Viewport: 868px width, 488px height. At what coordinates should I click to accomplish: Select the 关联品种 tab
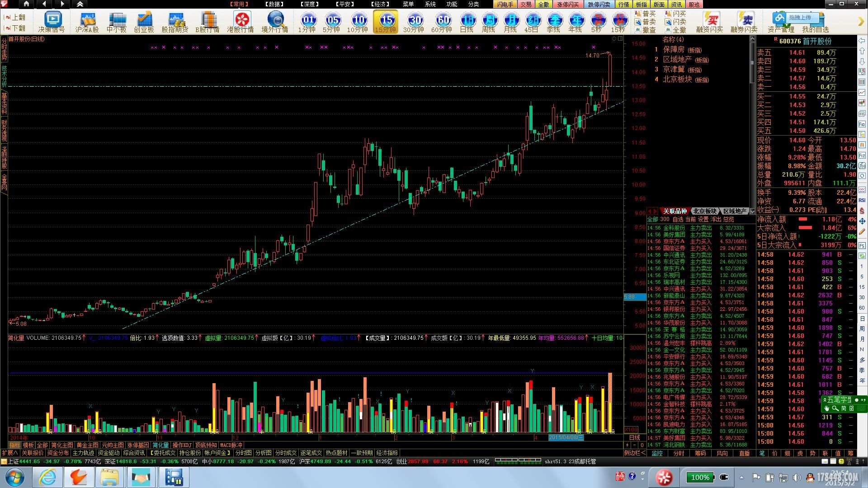pos(675,211)
